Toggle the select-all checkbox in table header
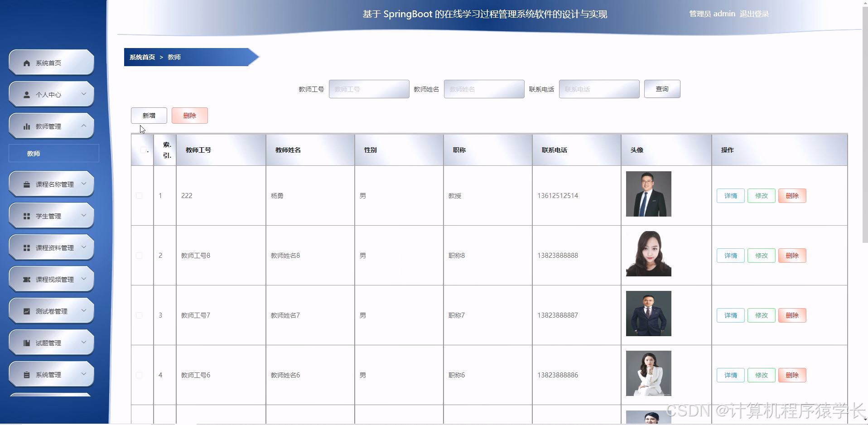The width and height of the screenshot is (868, 425). 144,150
